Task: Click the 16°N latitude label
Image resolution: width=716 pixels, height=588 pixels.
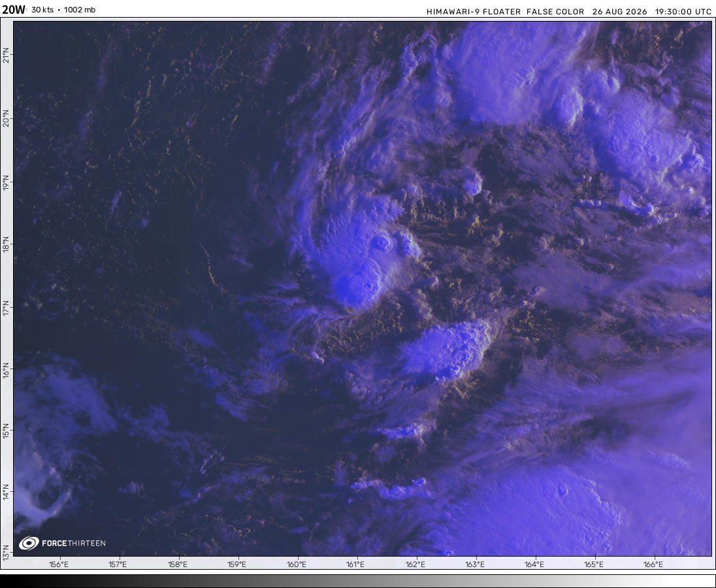Action: point(6,370)
